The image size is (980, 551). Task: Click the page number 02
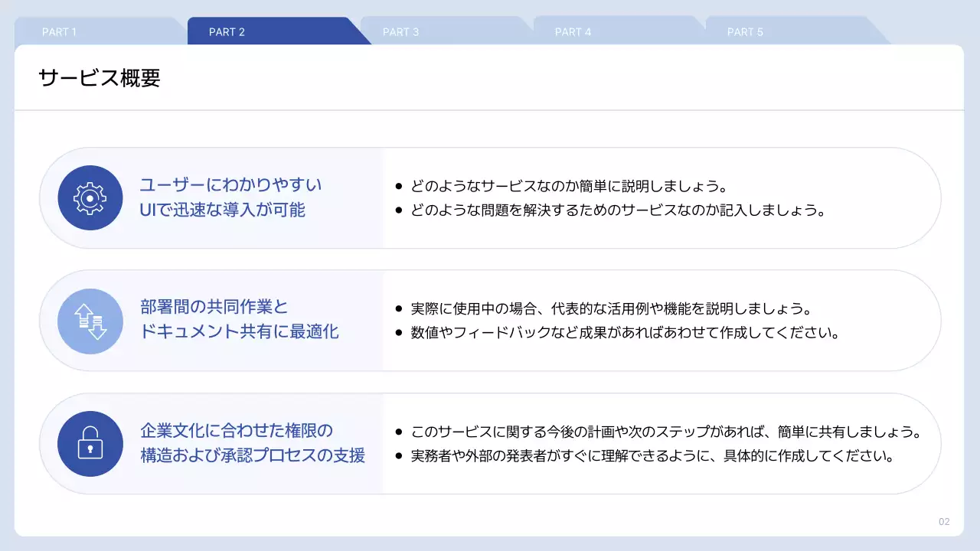(x=943, y=521)
